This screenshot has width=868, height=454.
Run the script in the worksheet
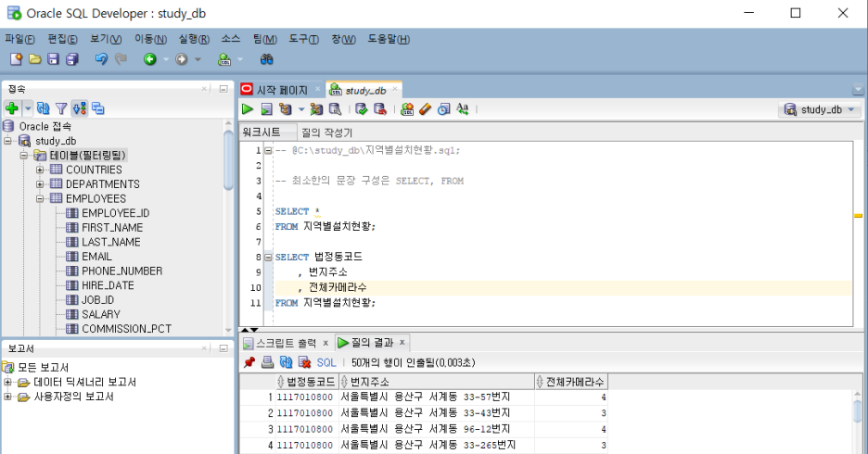click(x=267, y=109)
